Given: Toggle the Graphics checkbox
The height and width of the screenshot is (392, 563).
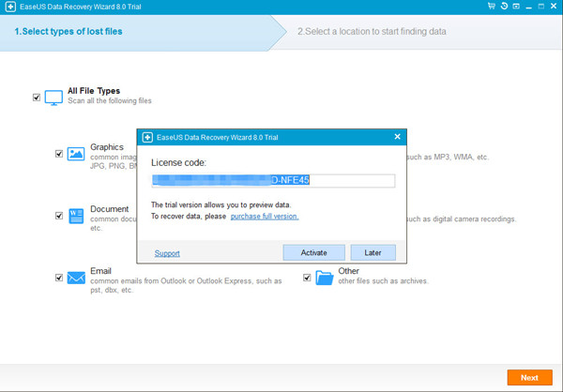Looking at the screenshot, I should pos(59,154).
